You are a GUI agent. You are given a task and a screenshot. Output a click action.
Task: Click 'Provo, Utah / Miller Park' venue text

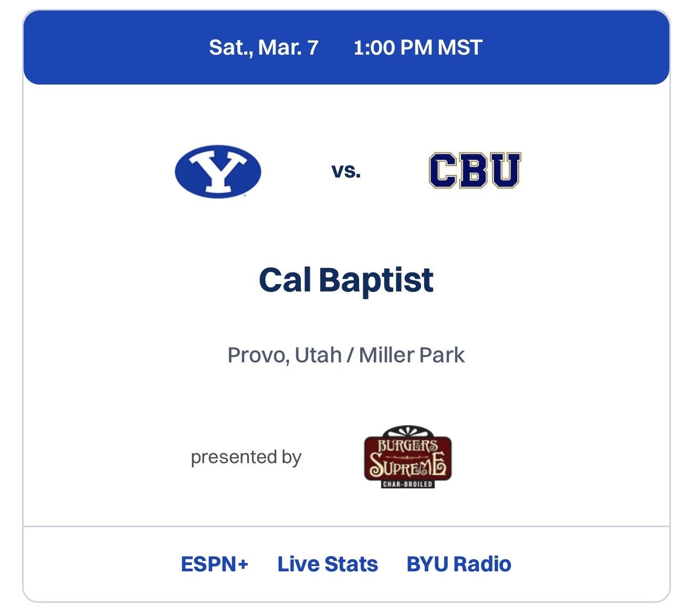tap(346, 354)
